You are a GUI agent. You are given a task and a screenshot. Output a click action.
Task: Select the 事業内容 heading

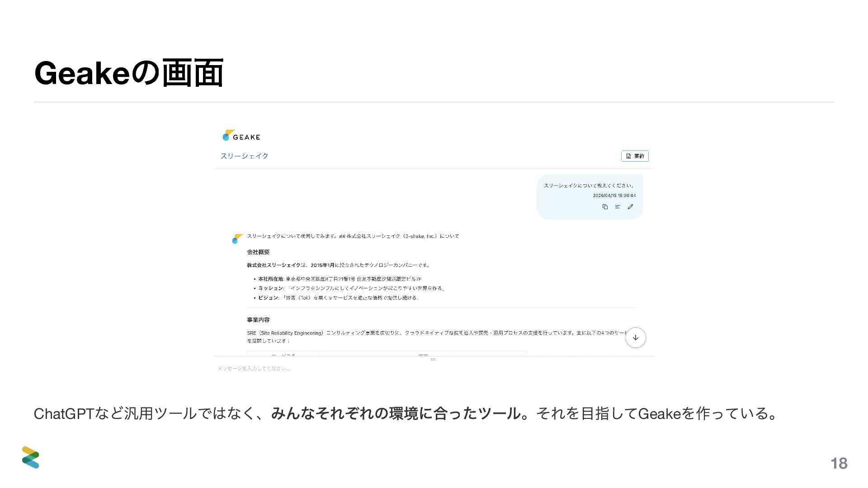[258, 320]
